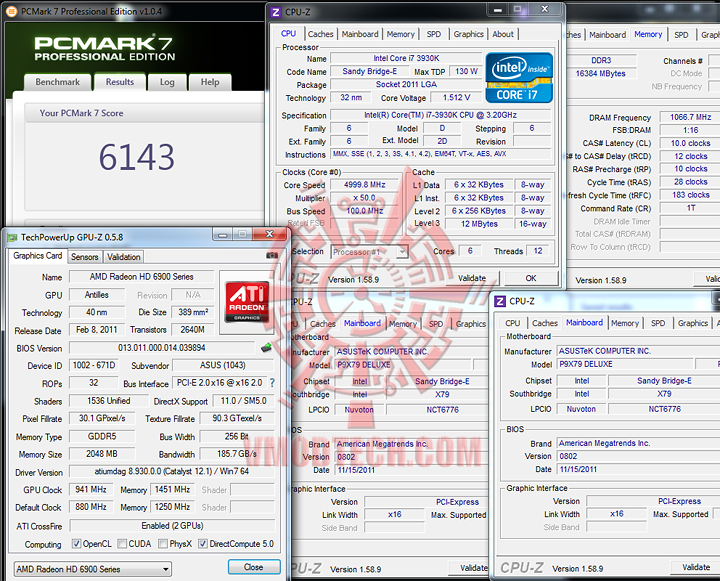This screenshot has width=720, height=581.
Task: Click the Core Voltage value 1.512 V
Action: pos(456,97)
